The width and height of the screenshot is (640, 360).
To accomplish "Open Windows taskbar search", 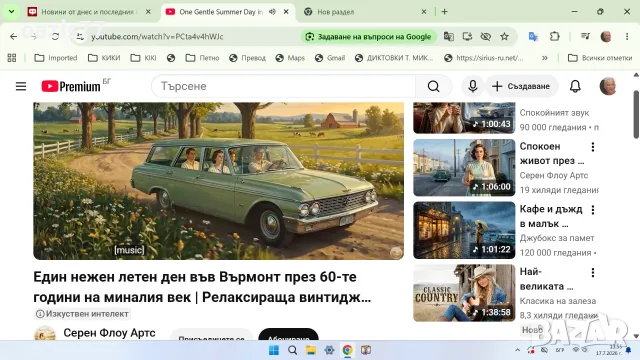I will [x=292, y=350].
